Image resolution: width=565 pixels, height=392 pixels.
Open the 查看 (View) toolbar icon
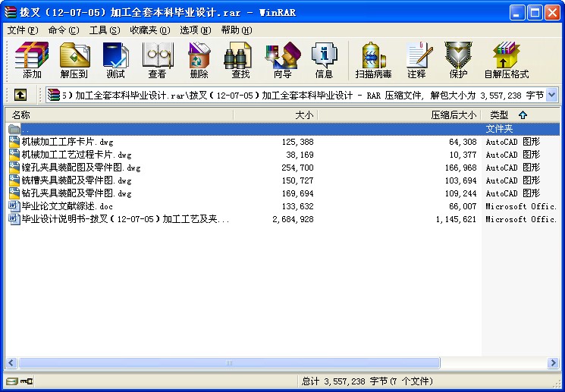click(x=157, y=60)
